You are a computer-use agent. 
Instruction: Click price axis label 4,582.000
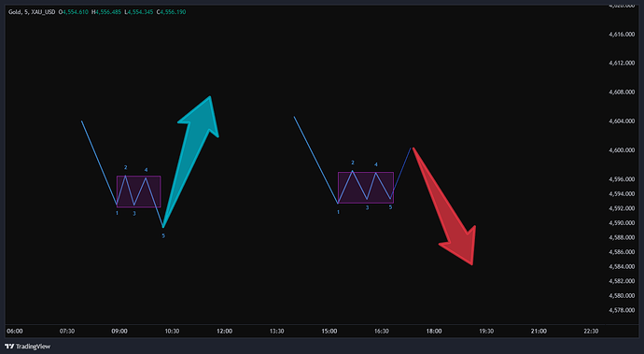622,281
